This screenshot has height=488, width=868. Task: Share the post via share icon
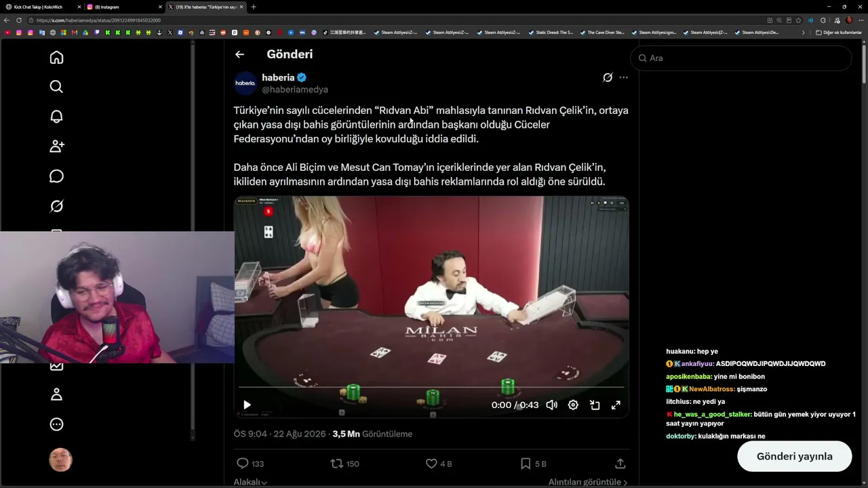[620, 464]
